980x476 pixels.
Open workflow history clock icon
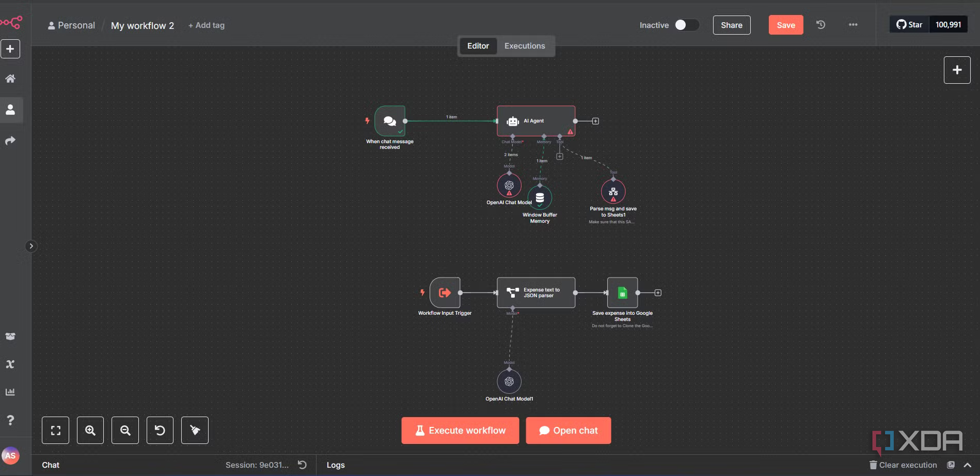[820, 25]
